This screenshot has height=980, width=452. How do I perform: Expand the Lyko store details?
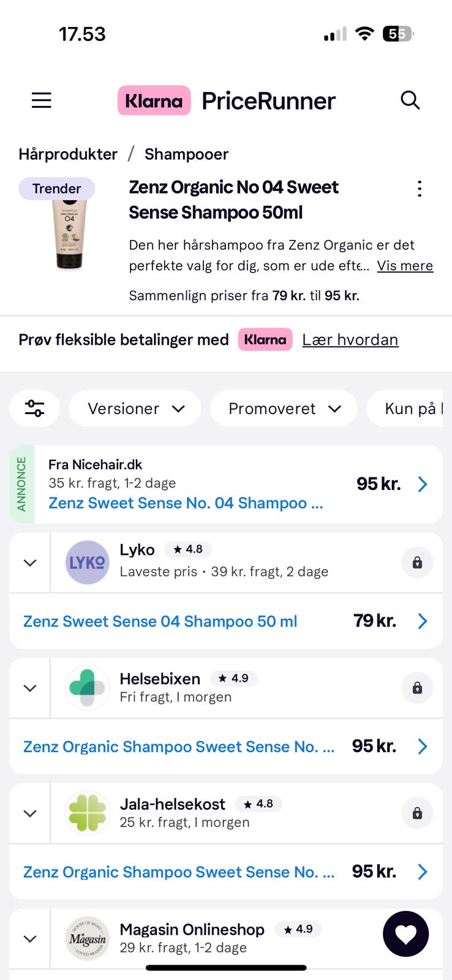tap(29, 563)
